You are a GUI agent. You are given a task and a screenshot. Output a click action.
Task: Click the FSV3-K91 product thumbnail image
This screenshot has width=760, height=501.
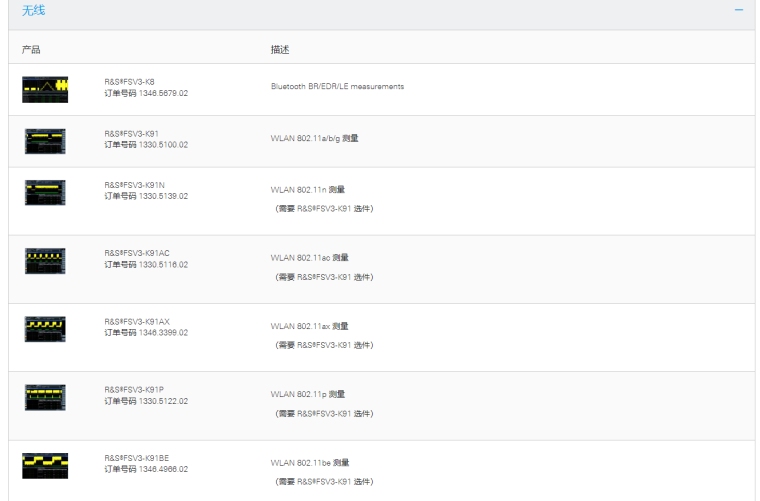44,139
